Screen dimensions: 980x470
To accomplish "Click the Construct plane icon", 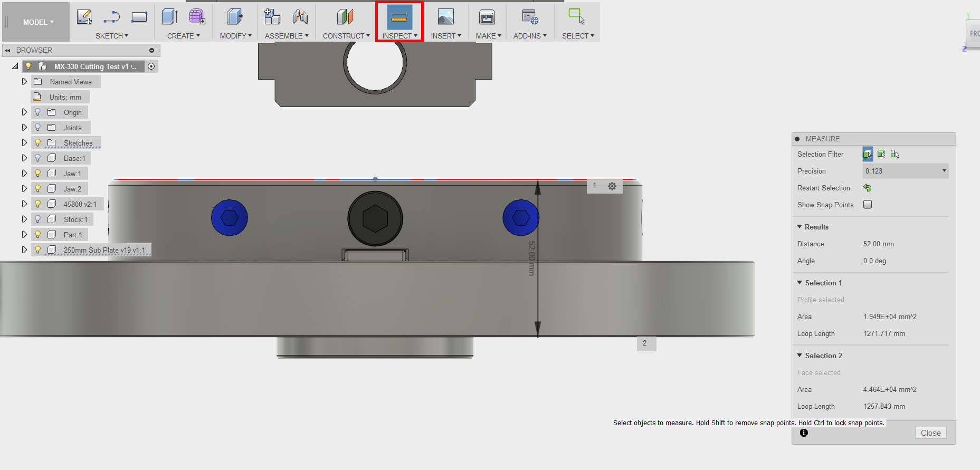I will pyautogui.click(x=345, y=17).
